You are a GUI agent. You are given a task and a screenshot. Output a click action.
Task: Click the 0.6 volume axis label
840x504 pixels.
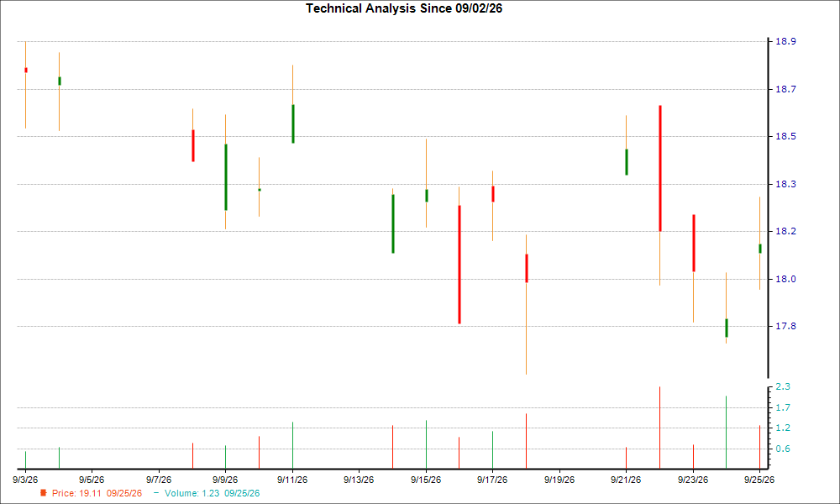[x=783, y=449]
